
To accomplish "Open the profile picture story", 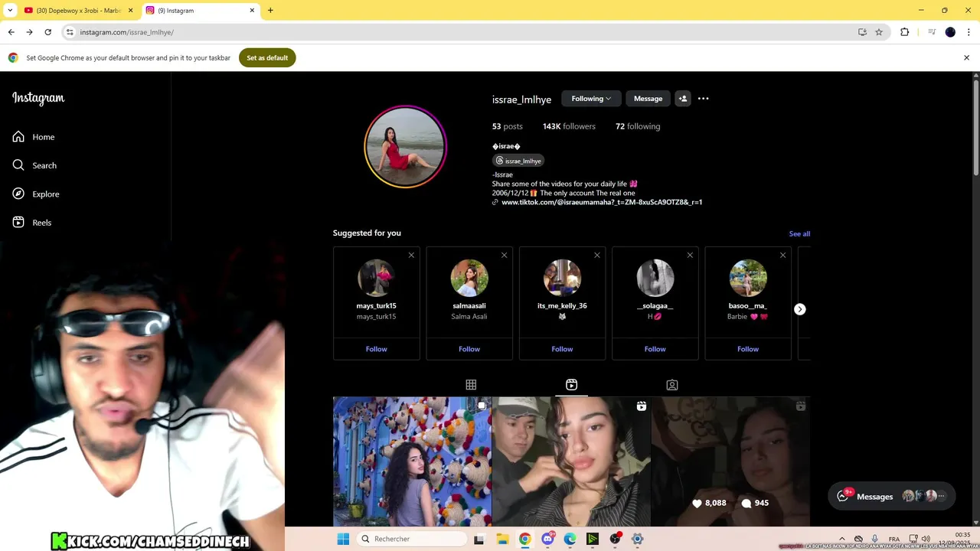I will click(x=405, y=146).
